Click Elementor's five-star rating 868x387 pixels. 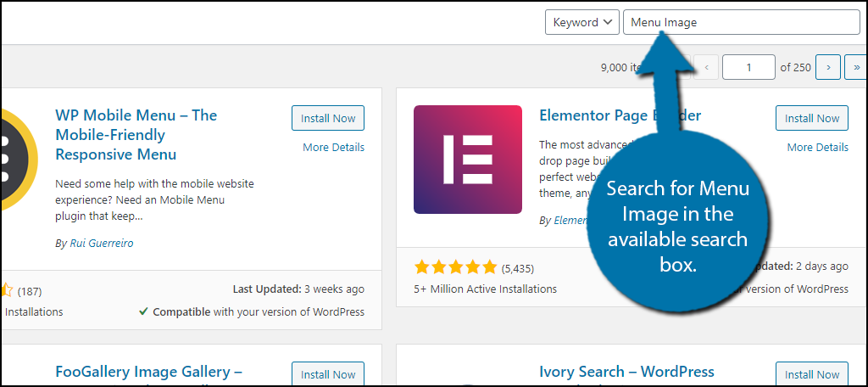[455, 268]
